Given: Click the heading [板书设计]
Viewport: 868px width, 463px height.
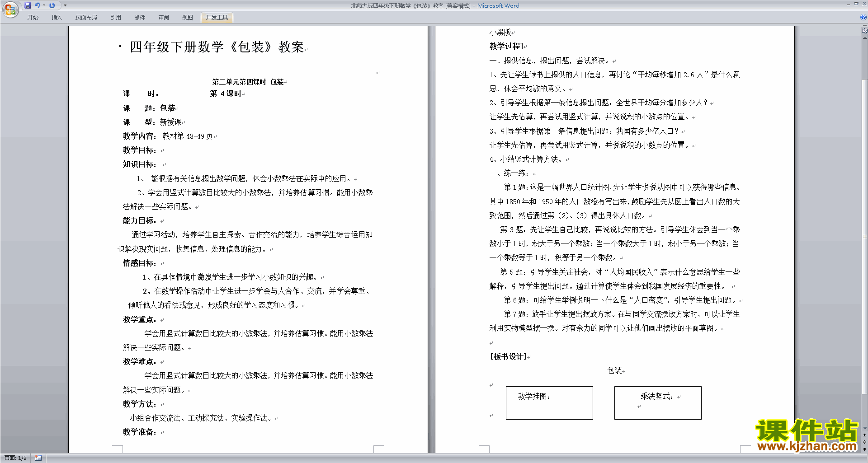Looking at the screenshot, I should point(508,356).
